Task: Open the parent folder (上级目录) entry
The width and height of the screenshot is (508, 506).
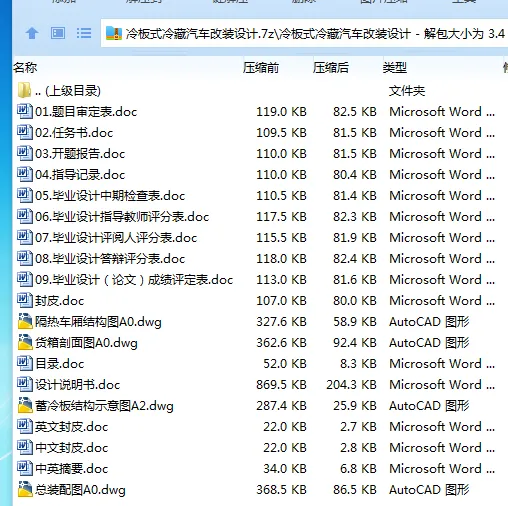Action: tap(68, 91)
